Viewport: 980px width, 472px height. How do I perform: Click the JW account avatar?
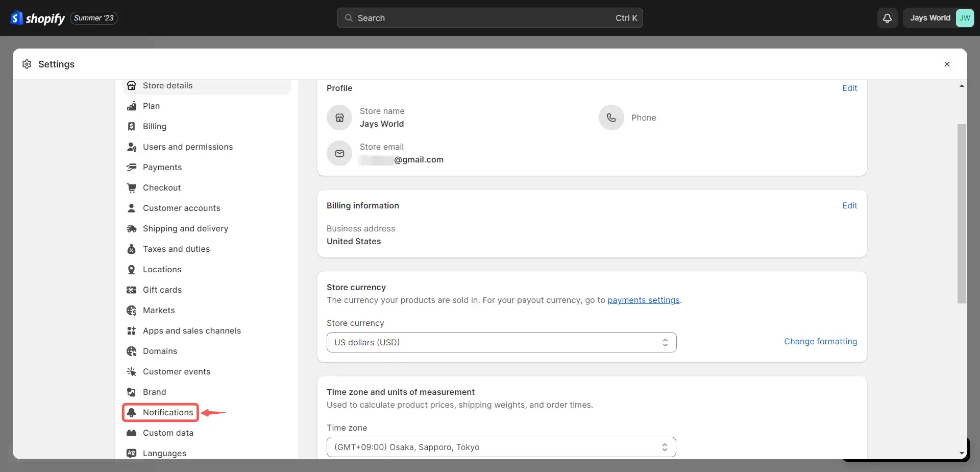point(965,18)
